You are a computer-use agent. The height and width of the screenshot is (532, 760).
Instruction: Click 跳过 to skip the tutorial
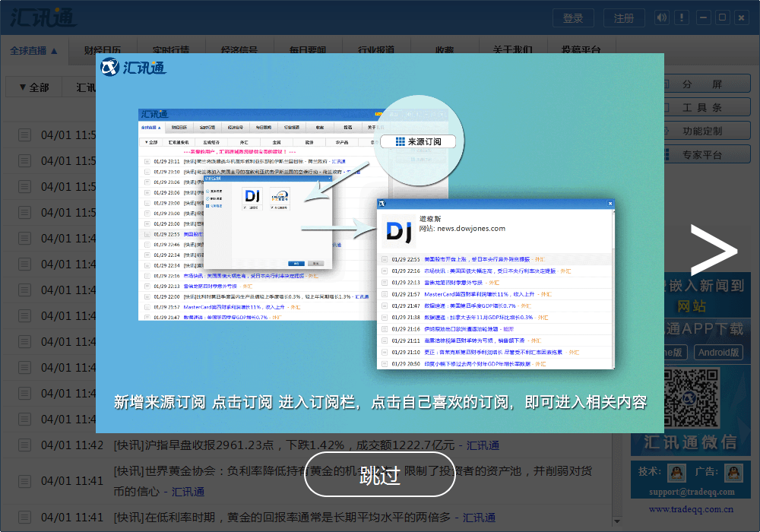tap(379, 475)
